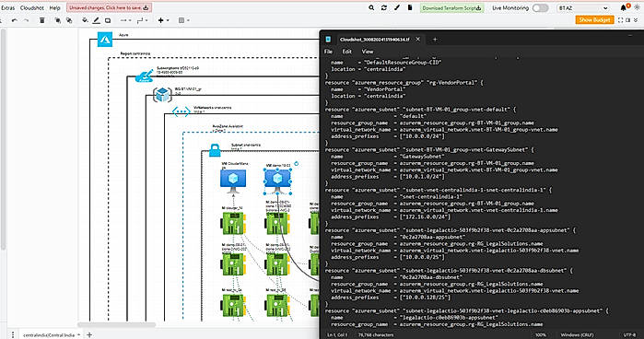Click the Azure logo icon in diagram
This screenshot has height=339, width=644.
pos(105,40)
